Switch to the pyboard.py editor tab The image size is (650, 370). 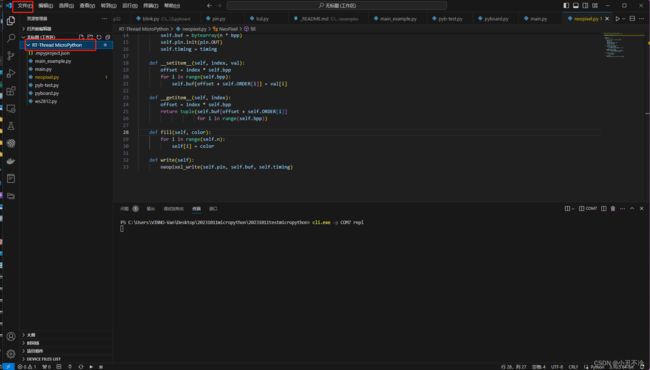[x=495, y=19]
